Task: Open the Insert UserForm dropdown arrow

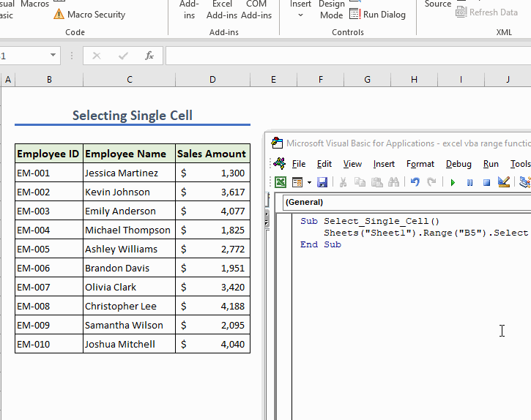Action: [309, 182]
